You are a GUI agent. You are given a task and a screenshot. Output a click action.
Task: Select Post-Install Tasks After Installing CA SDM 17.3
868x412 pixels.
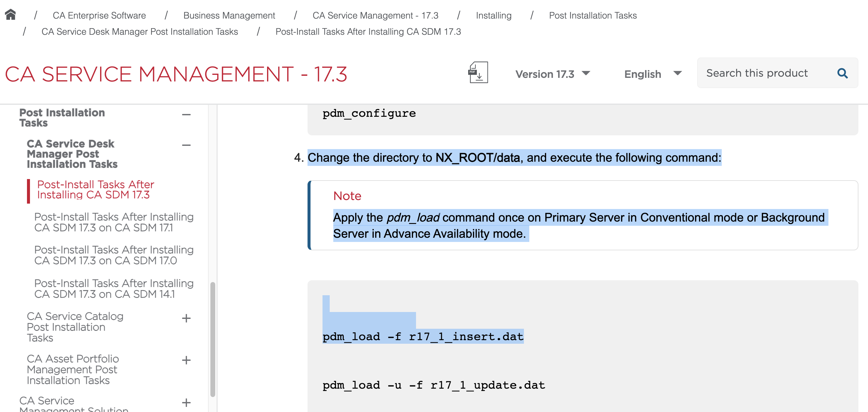tap(95, 189)
